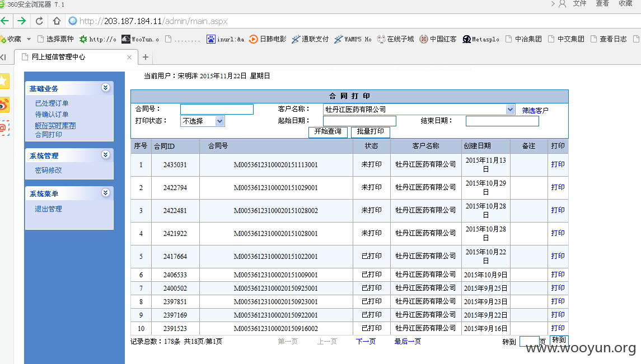Click the 转到 button

tap(559, 341)
